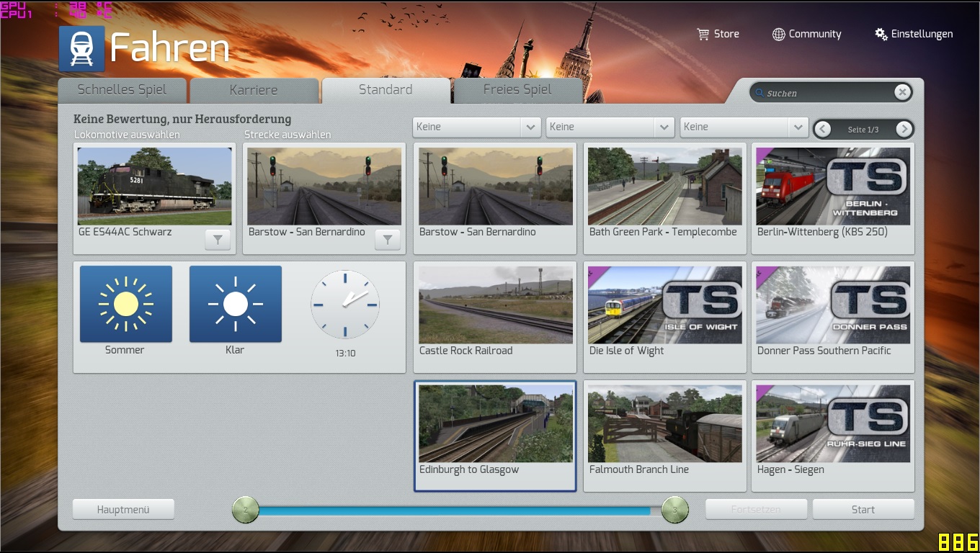Screen dimensions: 980x553
Task: Open the route filter funnel icon
Action: pyautogui.click(x=388, y=240)
